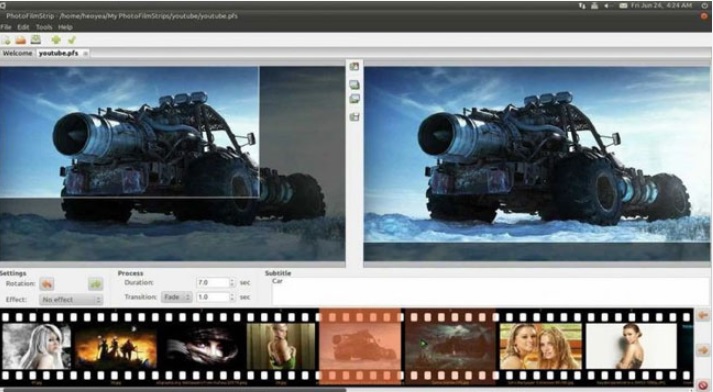Import pictures with the green plus icon

56,40
